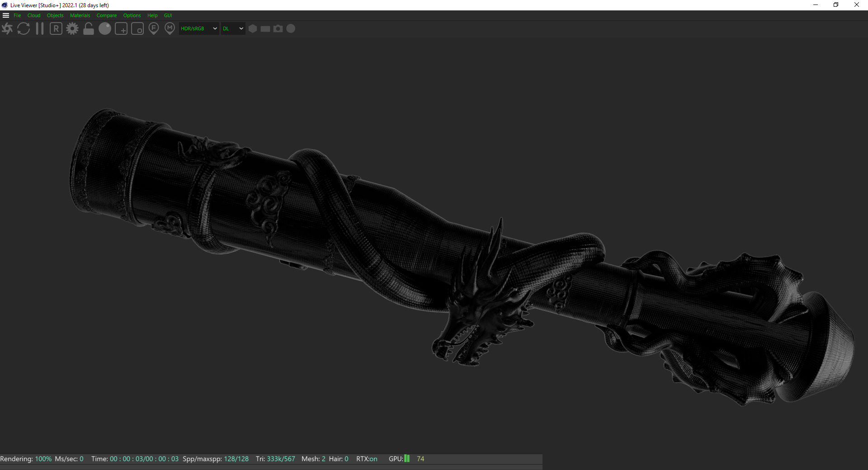Toggle the resolution lock padlock
The image size is (868, 470).
[x=89, y=29]
